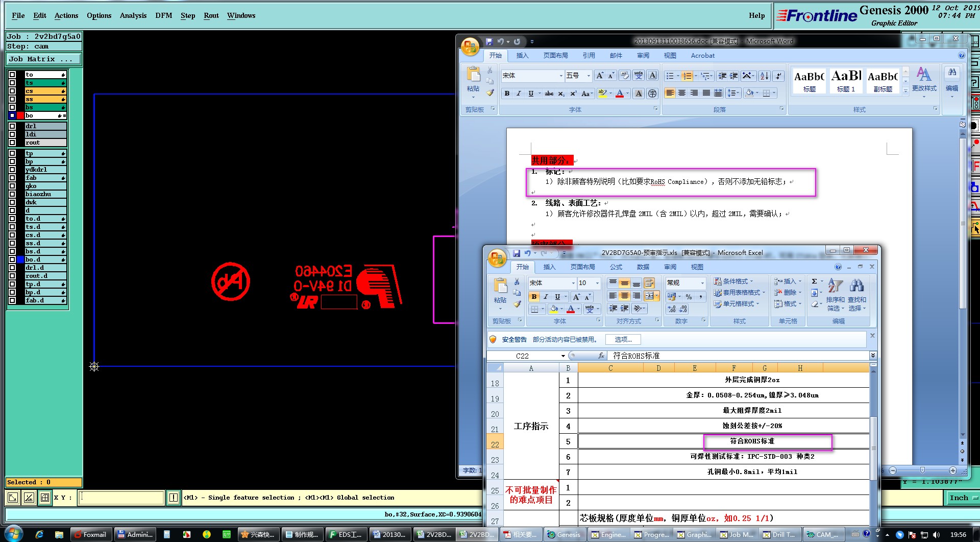The height and width of the screenshot is (542, 980).
Task: Apply italic in Excel ribbon
Action: pyautogui.click(x=546, y=297)
